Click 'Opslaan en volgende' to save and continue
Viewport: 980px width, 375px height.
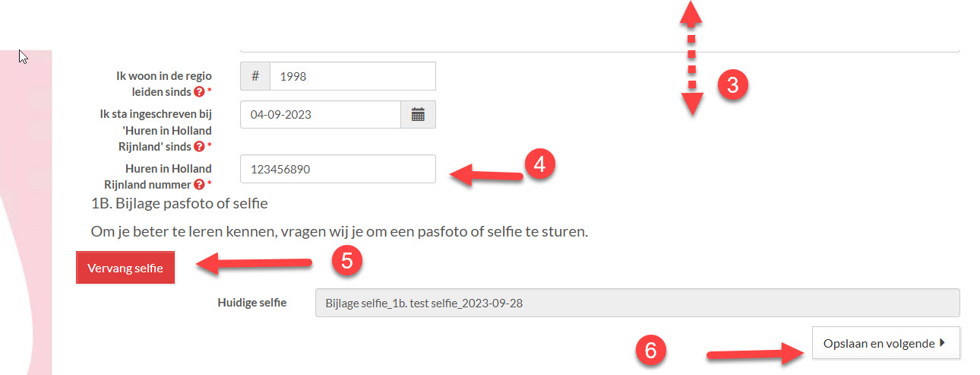[885, 343]
